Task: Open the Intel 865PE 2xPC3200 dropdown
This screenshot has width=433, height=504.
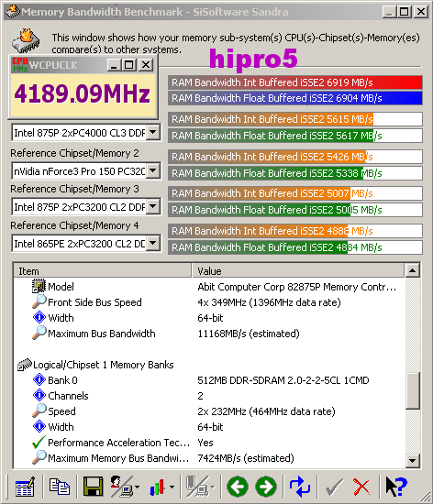Action: 153,244
